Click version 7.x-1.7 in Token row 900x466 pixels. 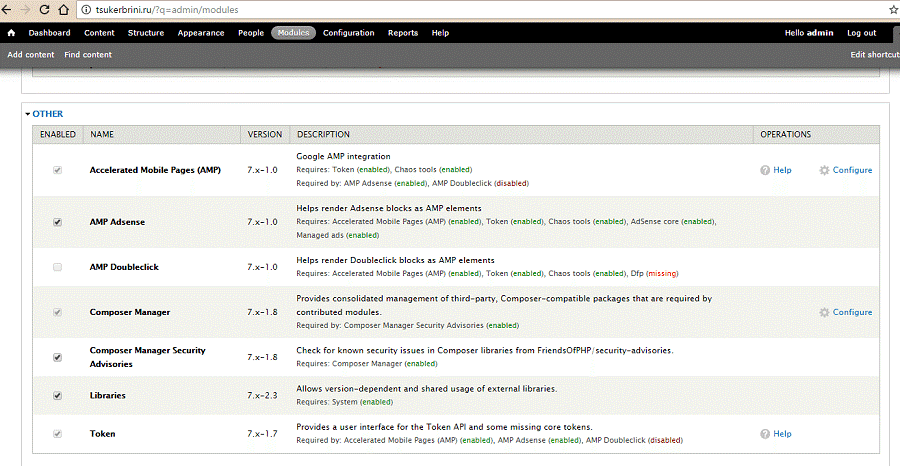pos(262,434)
